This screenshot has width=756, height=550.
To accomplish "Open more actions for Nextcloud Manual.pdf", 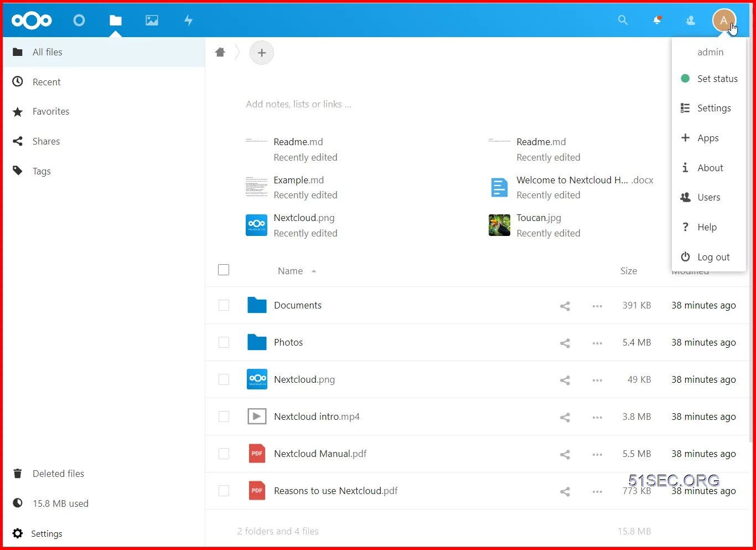I will click(x=597, y=454).
